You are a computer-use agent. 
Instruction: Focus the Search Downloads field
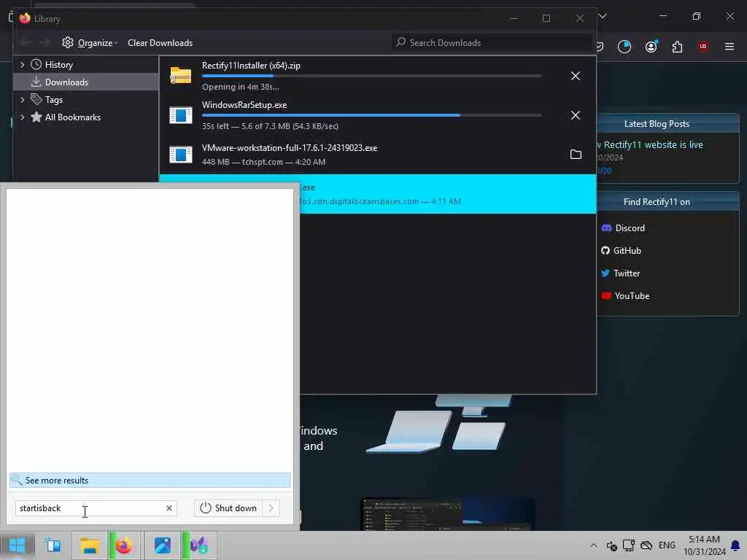tap(492, 43)
